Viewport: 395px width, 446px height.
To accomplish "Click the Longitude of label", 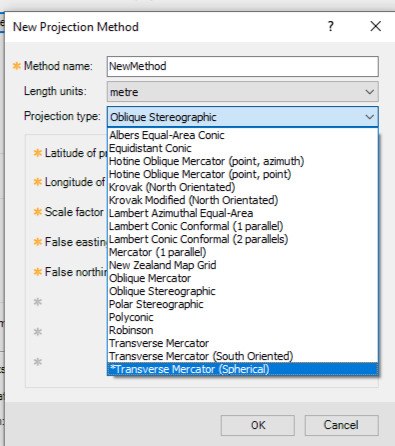I will pyautogui.click(x=75, y=182).
